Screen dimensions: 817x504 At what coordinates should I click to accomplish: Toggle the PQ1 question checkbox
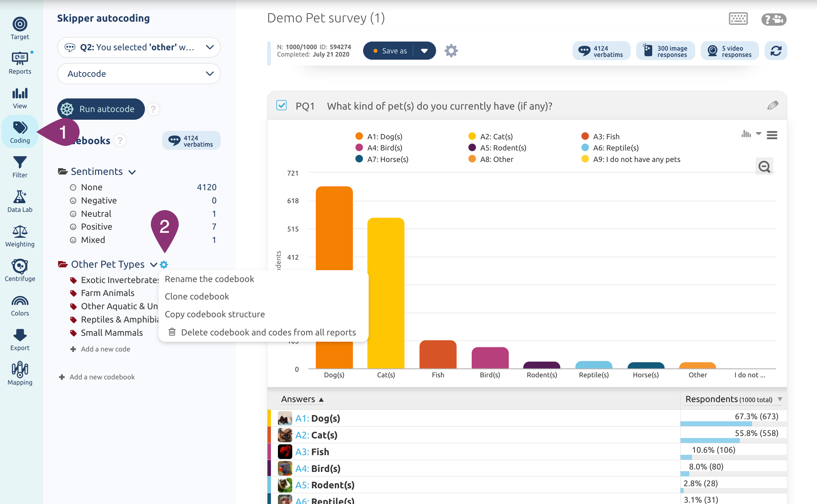pos(281,105)
